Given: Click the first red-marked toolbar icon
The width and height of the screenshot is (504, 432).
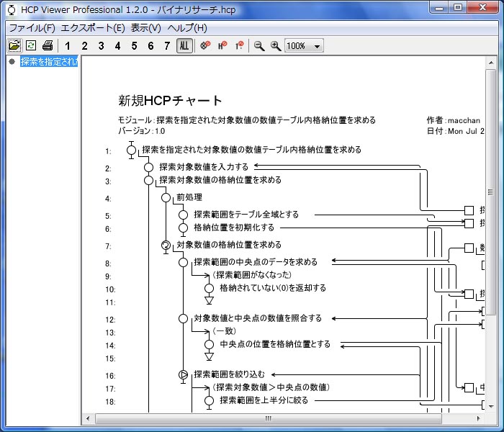Looking at the screenshot, I should [x=205, y=45].
